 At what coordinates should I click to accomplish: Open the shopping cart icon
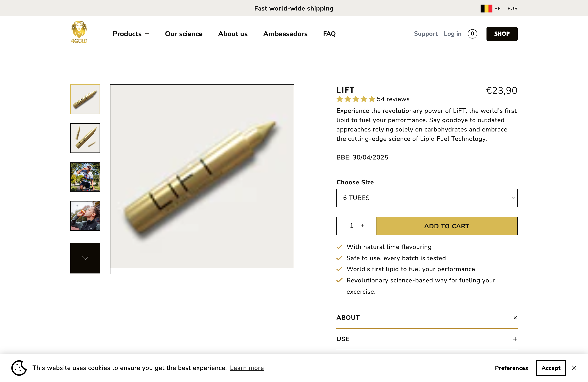pos(472,34)
